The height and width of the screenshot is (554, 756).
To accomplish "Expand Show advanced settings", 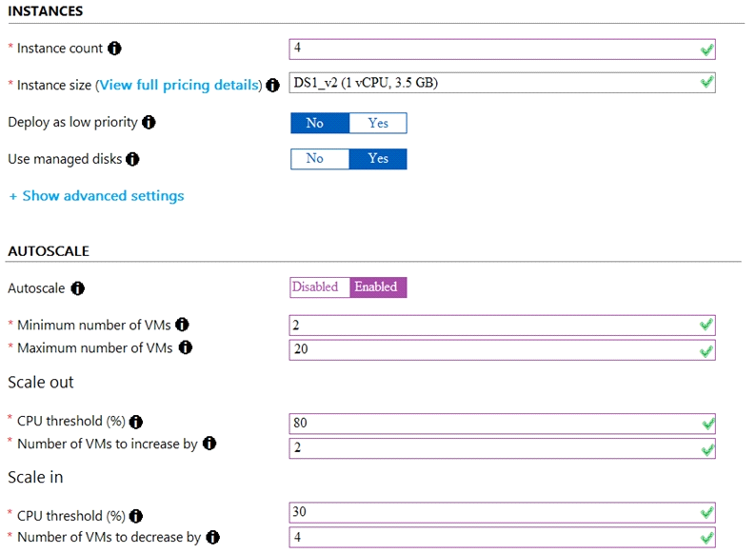I will (x=96, y=196).
